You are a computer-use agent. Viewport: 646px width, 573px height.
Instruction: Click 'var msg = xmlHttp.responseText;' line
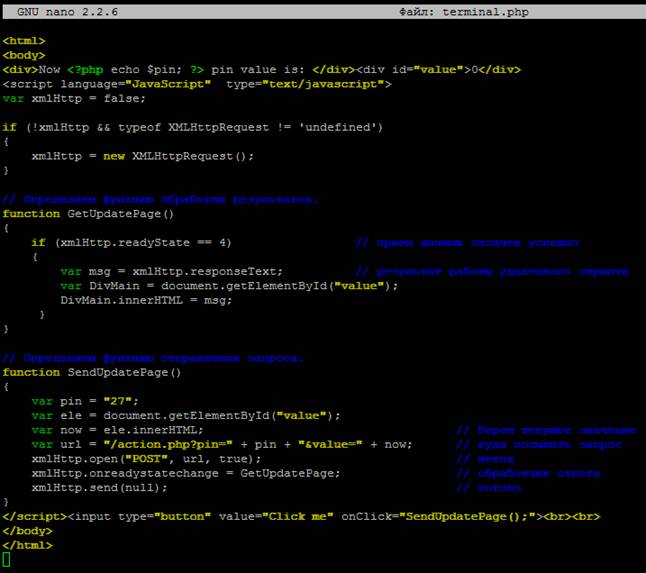[x=172, y=271]
